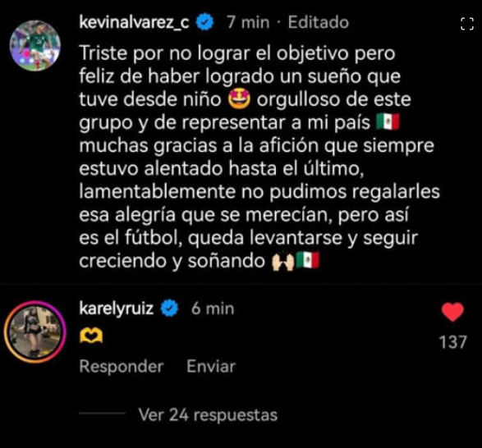Click Mexico flag after 'mi país'

click(x=388, y=122)
